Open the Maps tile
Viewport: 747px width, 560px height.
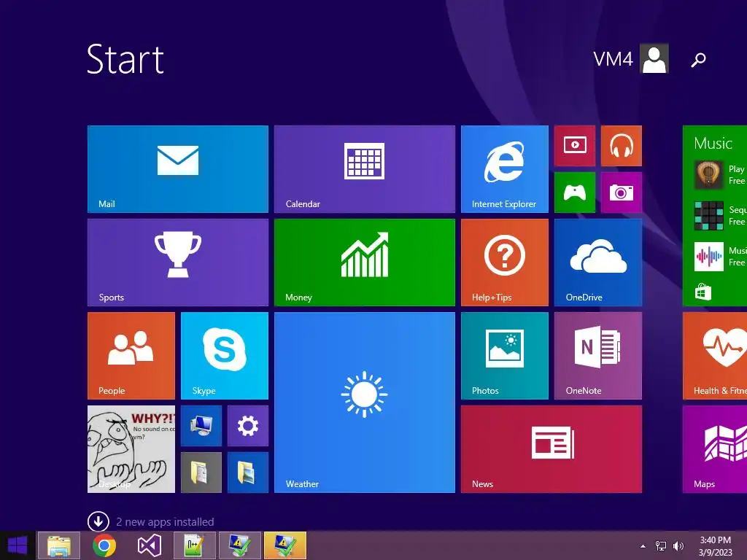click(x=715, y=449)
